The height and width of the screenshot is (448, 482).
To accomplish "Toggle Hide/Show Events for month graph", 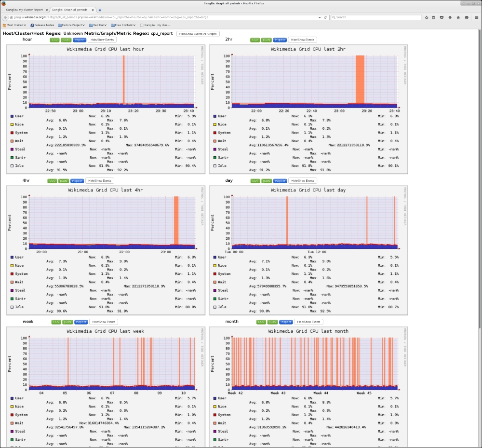I will 308,322.
